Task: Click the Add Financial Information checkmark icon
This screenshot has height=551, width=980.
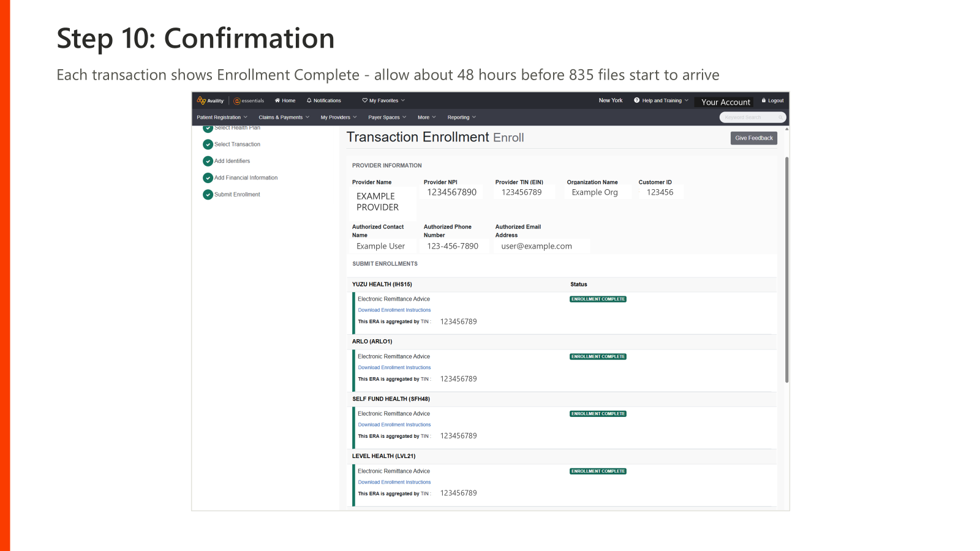Action: (x=208, y=178)
